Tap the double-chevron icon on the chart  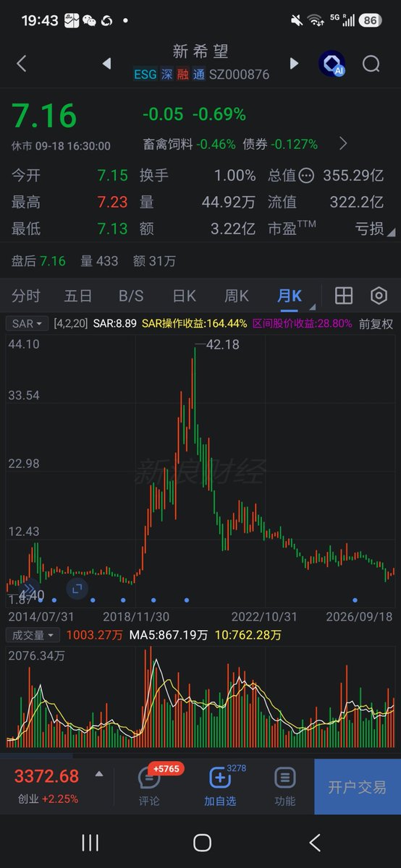coord(29,588)
